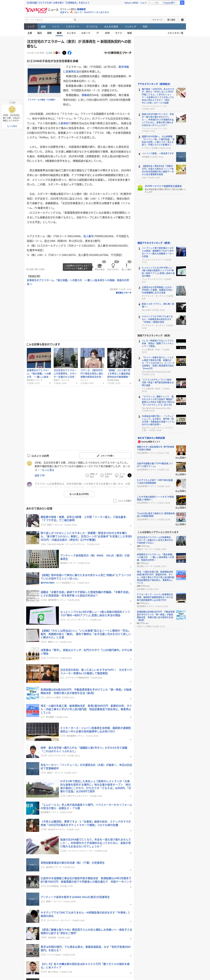Viewport: 210px width, 980px height.
Task: React with わかりやすい lightbulb icon
Action: [113, 266]
